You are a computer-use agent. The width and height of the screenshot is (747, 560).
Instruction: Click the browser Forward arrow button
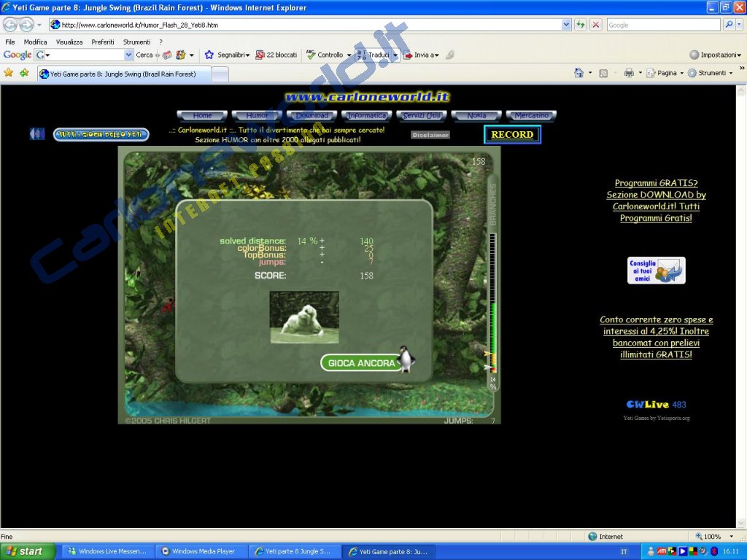(26, 24)
